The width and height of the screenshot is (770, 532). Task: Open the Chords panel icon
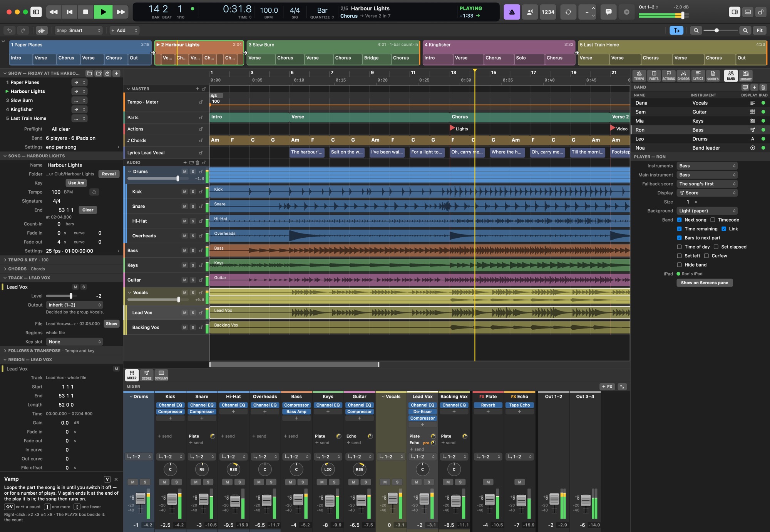[683, 75]
